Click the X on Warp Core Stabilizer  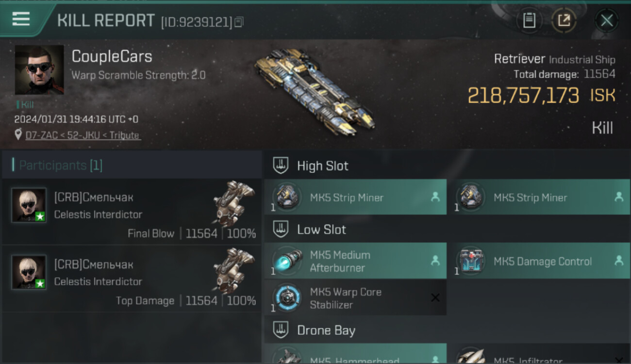(435, 298)
